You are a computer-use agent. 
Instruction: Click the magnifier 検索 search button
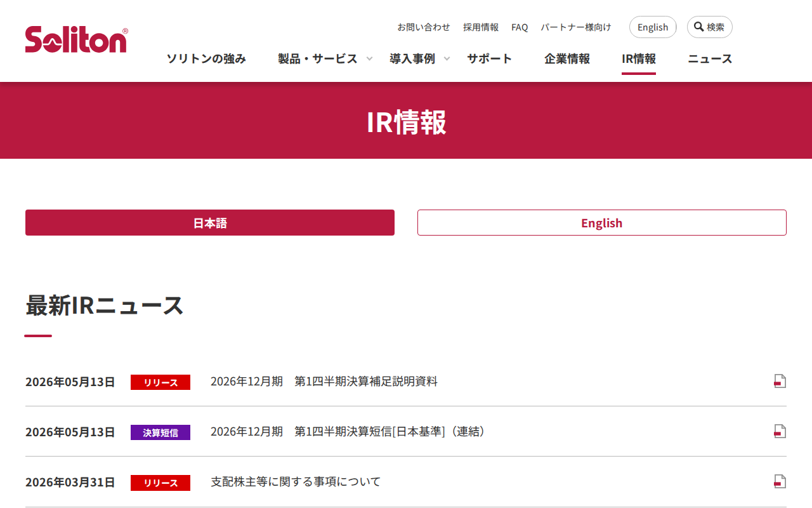[x=709, y=27]
